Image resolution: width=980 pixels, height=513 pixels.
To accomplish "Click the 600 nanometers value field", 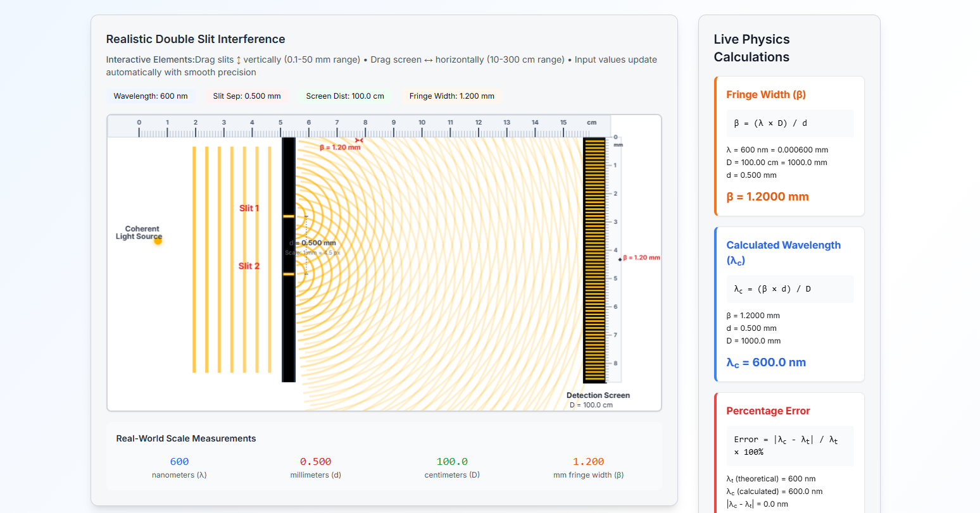I will click(x=179, y=462).
